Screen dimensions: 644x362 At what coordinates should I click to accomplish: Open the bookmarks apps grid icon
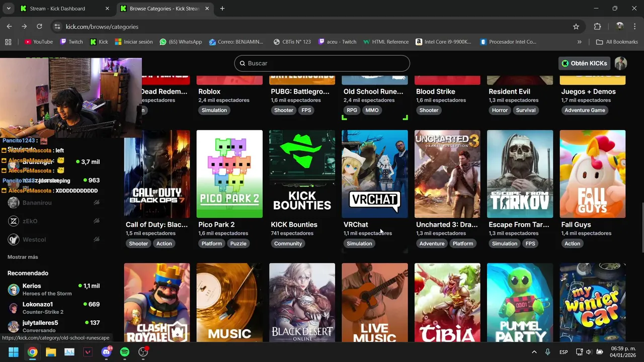(8, 42)
